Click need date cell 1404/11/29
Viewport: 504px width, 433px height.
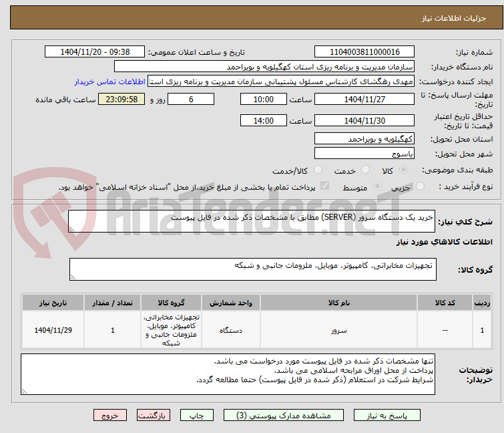click(53, 330)
